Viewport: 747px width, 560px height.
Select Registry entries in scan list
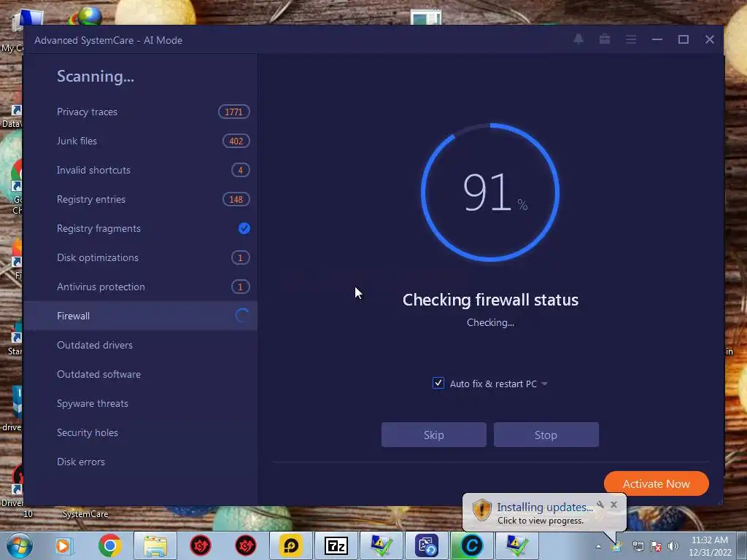pyautogui.click(x=140, y=200)
